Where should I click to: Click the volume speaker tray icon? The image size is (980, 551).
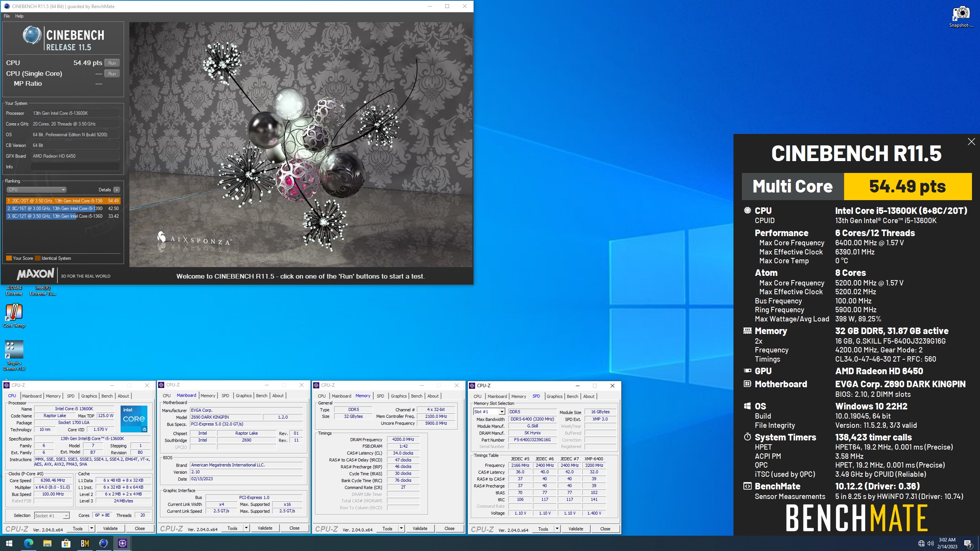coord(931,543)
